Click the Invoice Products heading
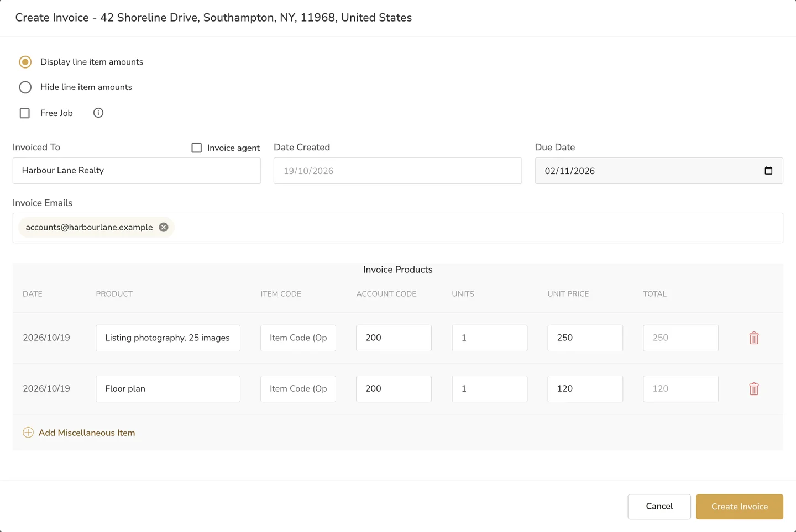This screenshot has width=796, height=532. tap(398, 270)
